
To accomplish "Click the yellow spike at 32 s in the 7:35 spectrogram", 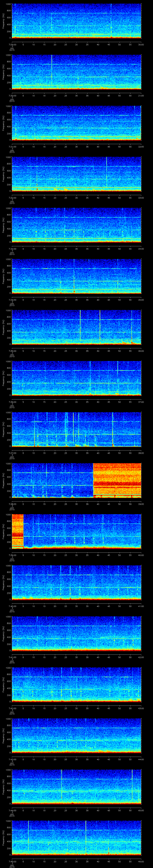I will coord(80,327).
